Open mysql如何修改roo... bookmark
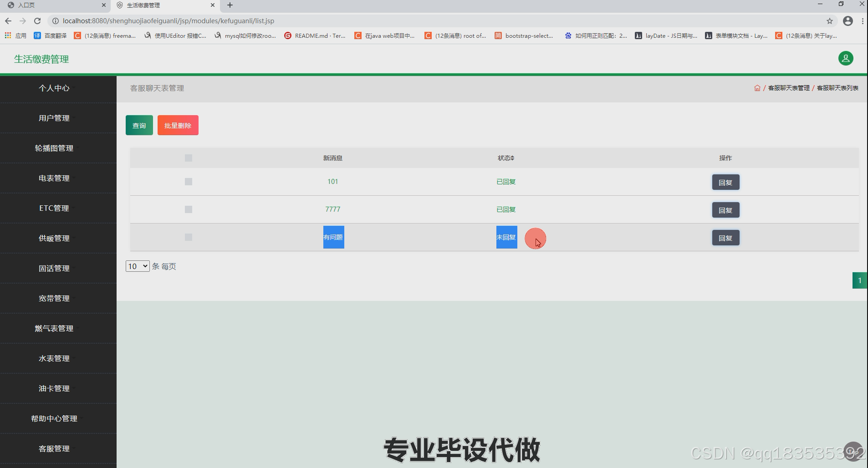Viewport: 868px width, 468px height. (x=245, y=36)
